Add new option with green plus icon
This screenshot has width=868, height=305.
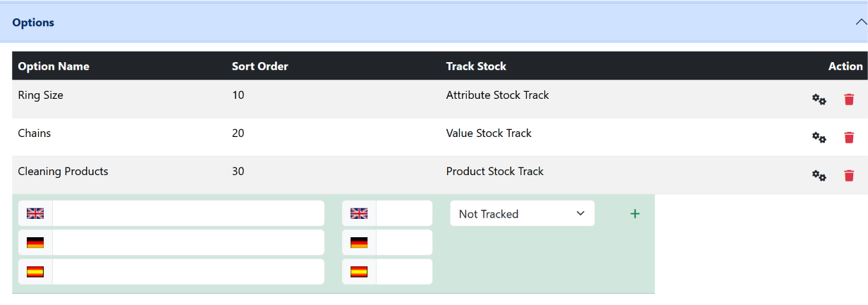click(635, 213)
